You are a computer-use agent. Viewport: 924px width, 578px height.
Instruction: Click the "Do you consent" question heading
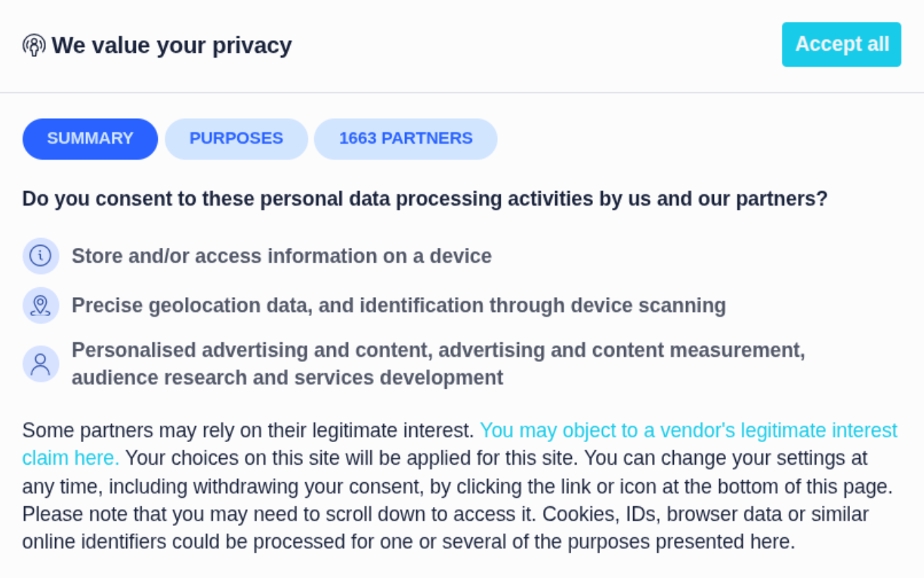pos(425,199)
